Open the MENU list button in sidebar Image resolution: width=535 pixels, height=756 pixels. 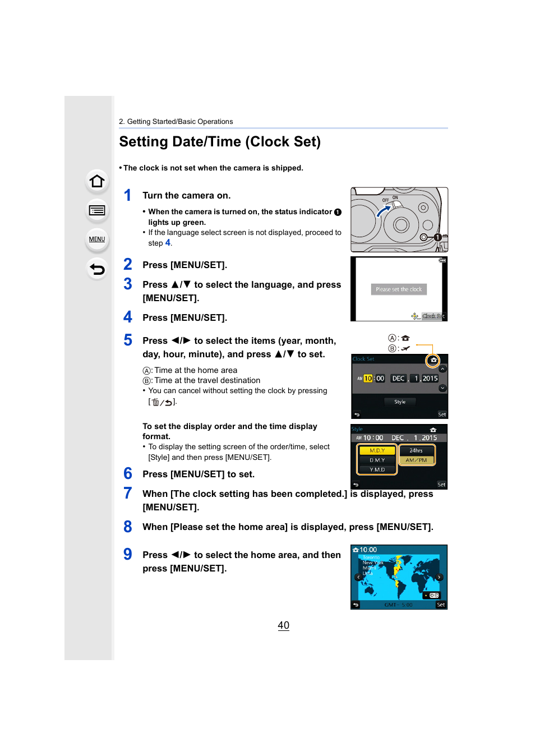click(x=97, y=239)
